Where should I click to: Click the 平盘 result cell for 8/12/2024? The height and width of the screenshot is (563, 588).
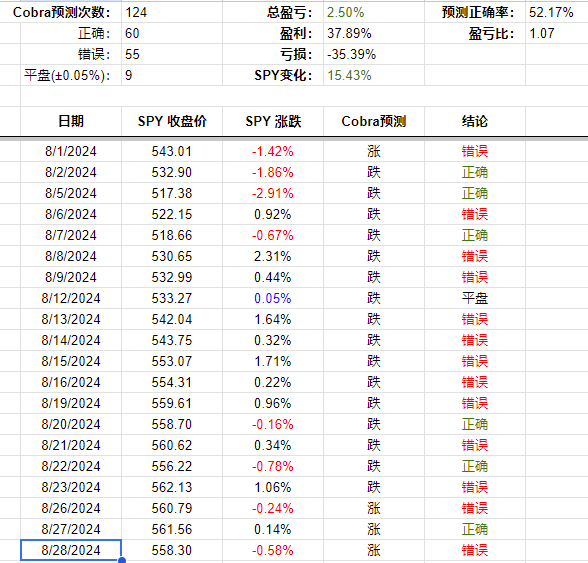tap(475, 298)
